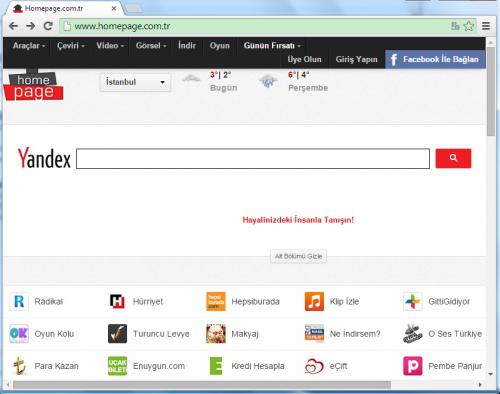Image resolution: width=500 pixels, height=394 pixels.
Task: Open the İstanbul city dropdown
Action: 135,82
